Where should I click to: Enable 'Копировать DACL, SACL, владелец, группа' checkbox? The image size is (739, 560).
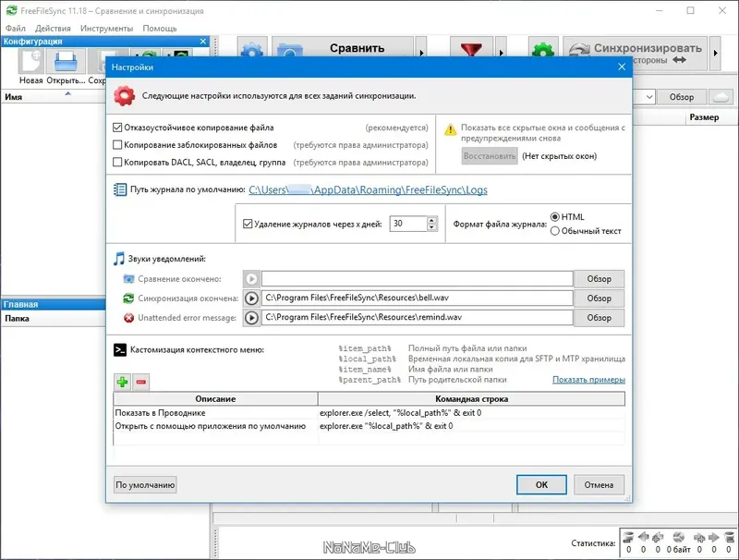[117, 162]
